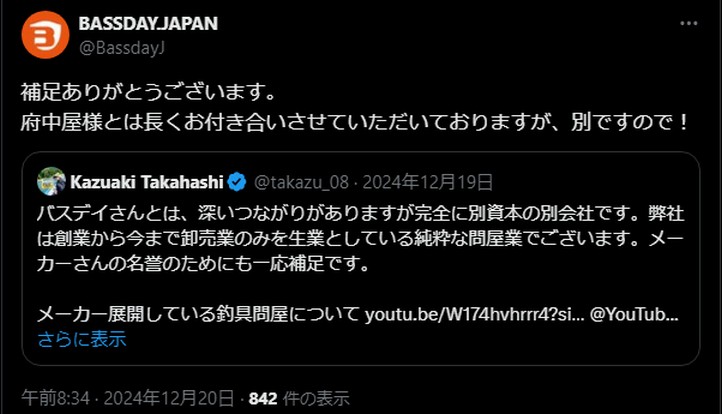
Task: Open Kazuaki Takahashi display name
Action: point(147,182)
